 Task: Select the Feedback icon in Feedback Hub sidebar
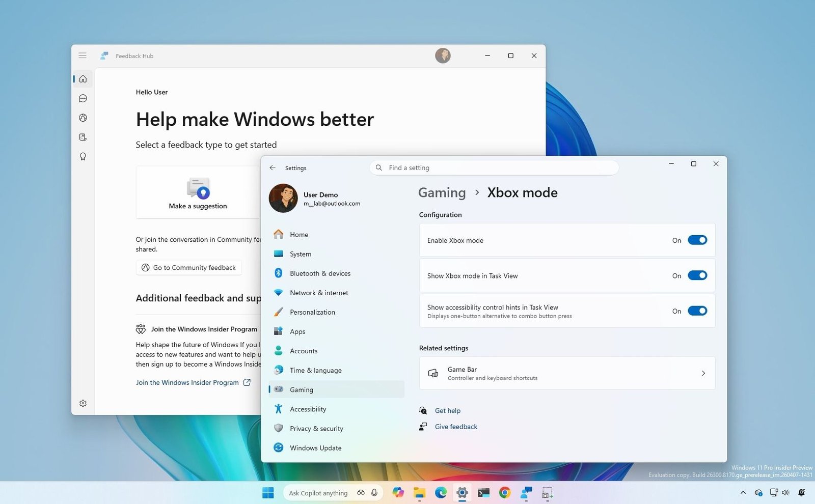click(83, 98)
